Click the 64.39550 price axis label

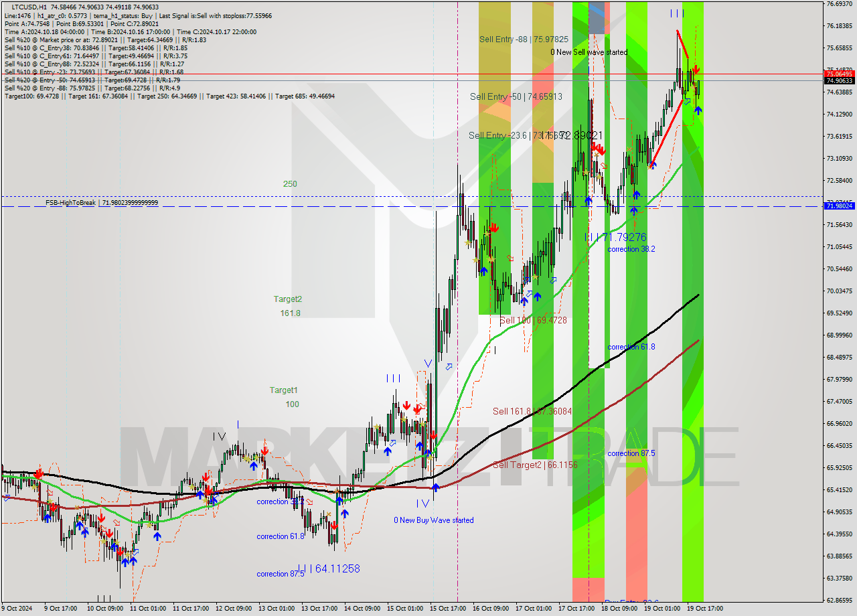(x=840, y=534)
